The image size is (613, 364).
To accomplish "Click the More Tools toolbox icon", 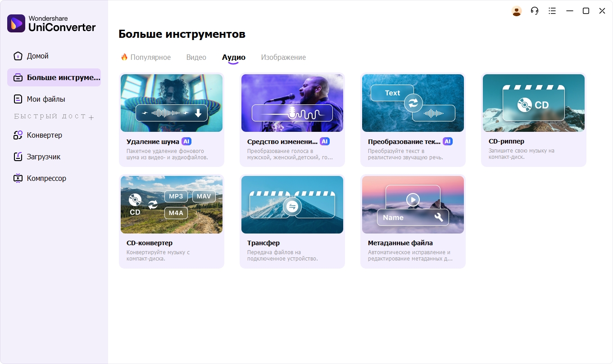I will tap(18, 77).
